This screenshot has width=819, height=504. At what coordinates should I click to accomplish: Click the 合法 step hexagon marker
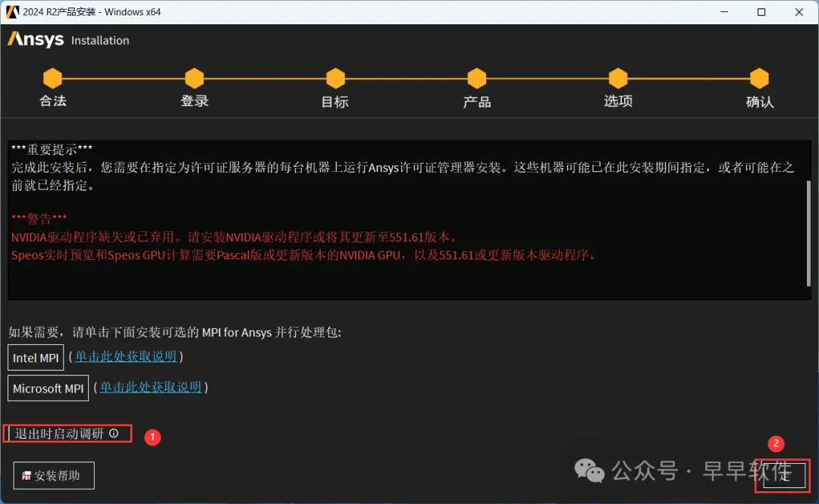click(53, 78)
